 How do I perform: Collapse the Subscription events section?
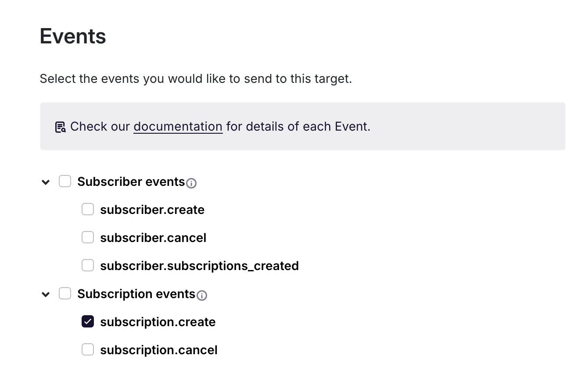tap(46, 294)
